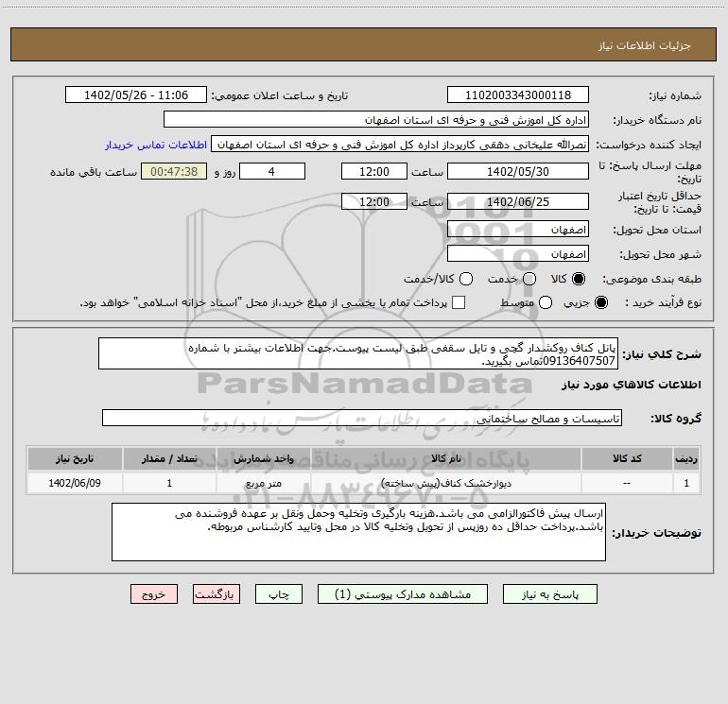This screenshot has height=704, width=728.
Task: Click the تعداد / مقدار column header
Action: [169, 458]
